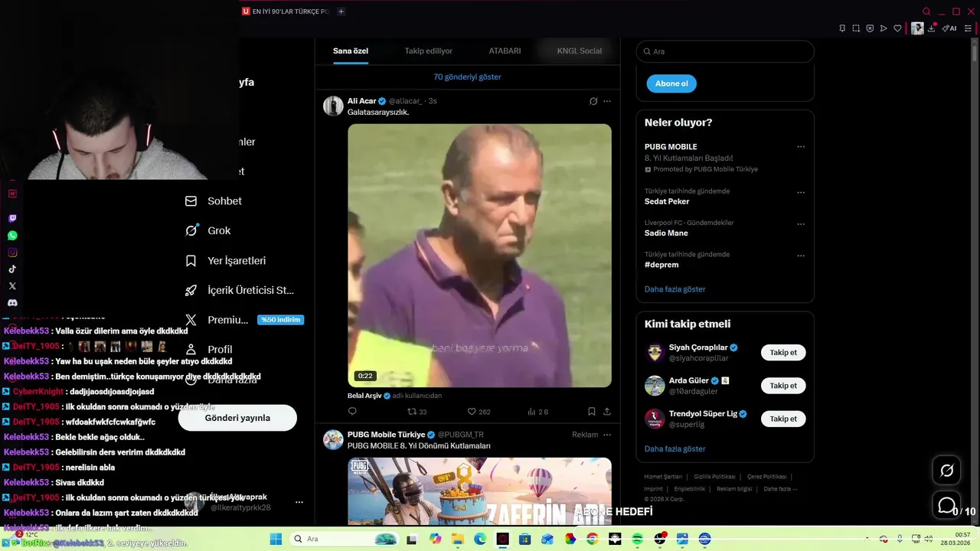
Task: Open Windows Start menu
Action: point(276,539)
